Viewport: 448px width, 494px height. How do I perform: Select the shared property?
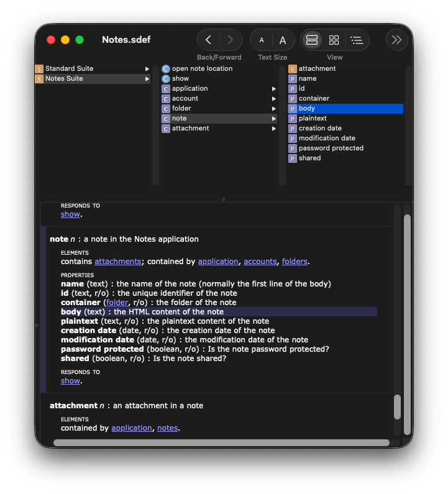[345, 158]
